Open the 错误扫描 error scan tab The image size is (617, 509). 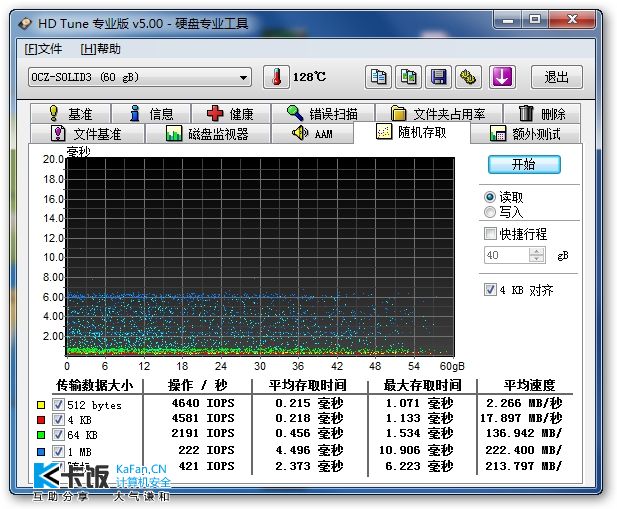pos(322,114)
